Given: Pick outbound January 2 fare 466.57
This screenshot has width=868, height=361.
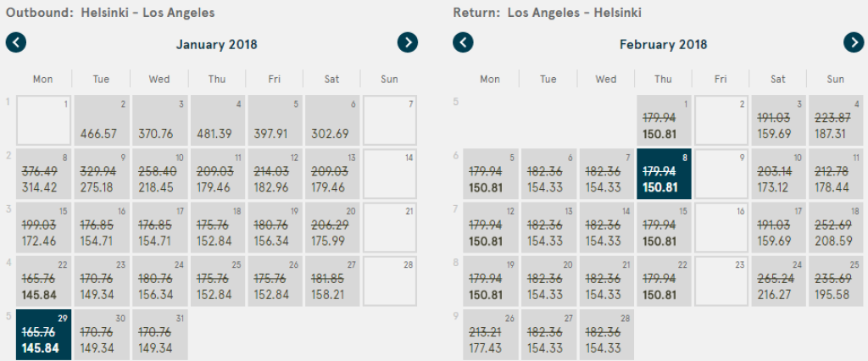Looking at the screenshot, I should (x=101, y=120).
